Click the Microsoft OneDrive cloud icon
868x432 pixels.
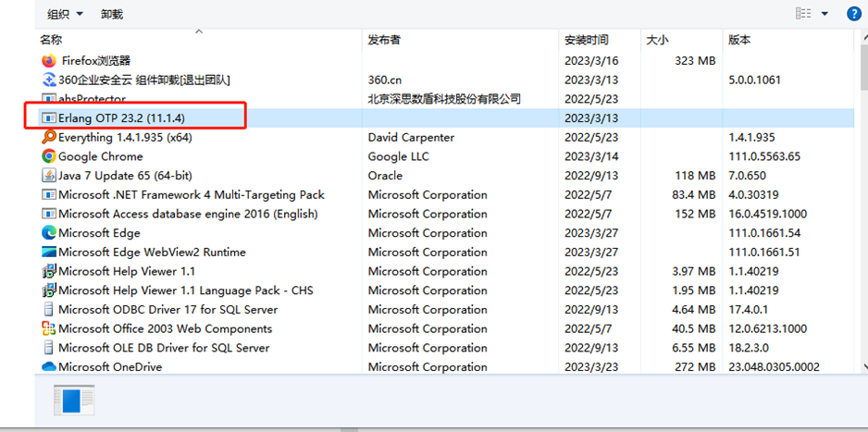(x=49, y=367)
